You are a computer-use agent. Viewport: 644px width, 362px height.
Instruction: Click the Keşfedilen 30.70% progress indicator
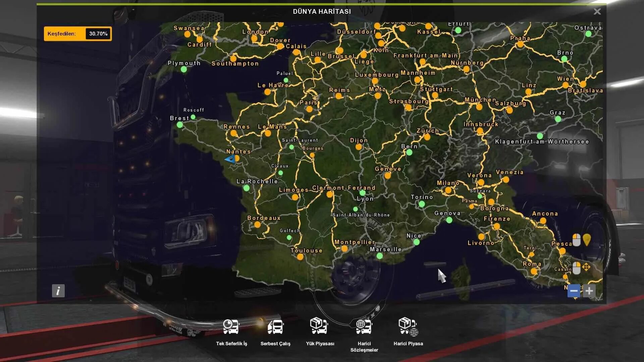(x=78, y=34)
